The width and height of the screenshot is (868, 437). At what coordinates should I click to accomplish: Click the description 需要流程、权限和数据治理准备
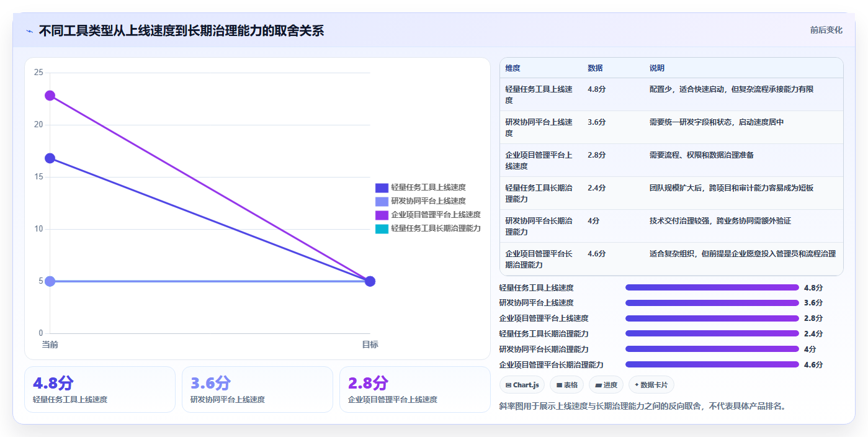pyautogui.click(x=702, y=155)
